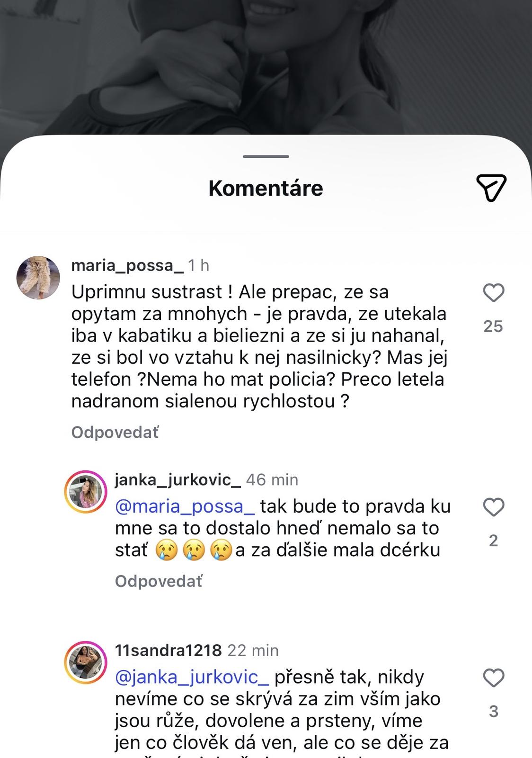Open the @janka_jurkovic_ mention link

point(192,677)
